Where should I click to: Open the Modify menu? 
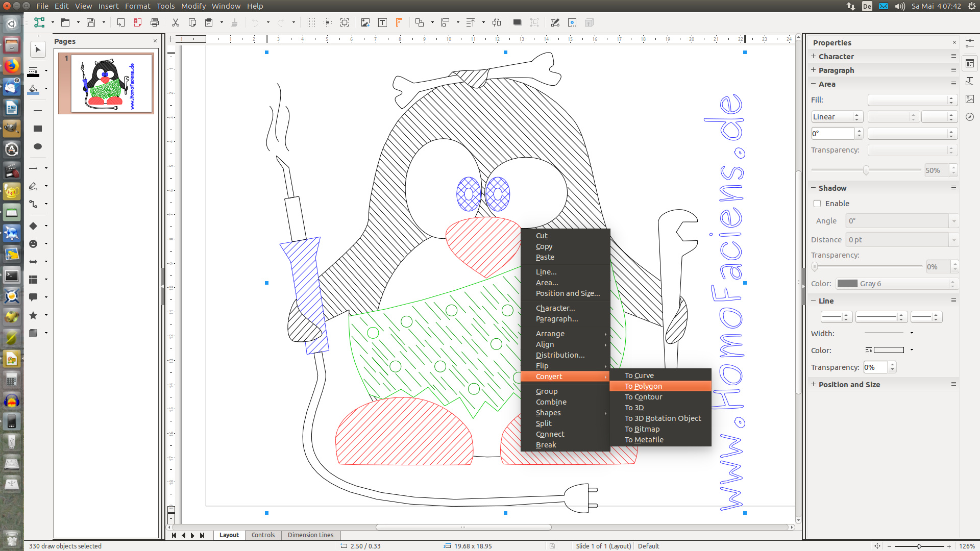[x=193, y=6]
